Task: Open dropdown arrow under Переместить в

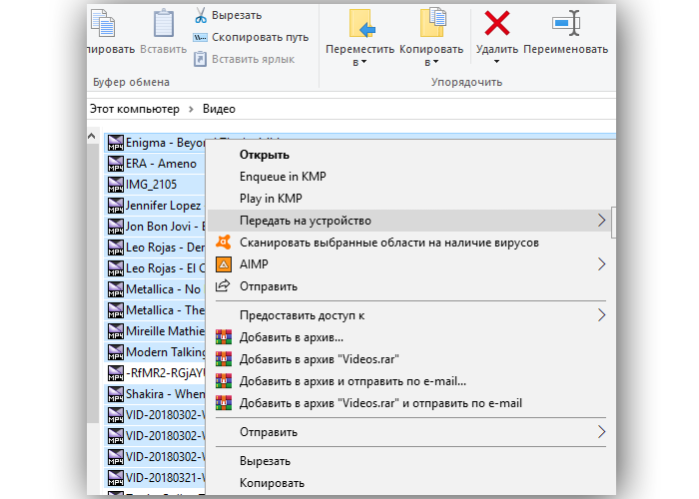Action: click(x=364, y=62)
